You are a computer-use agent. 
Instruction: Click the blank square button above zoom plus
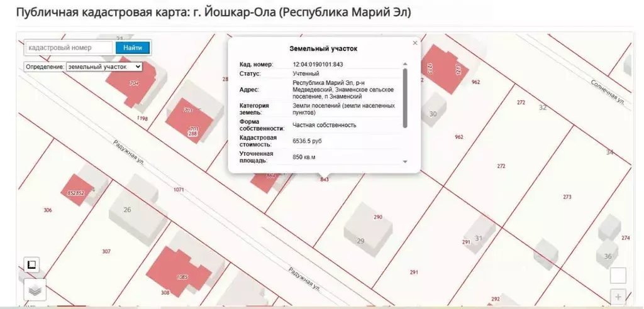click(x=618, y=275)
